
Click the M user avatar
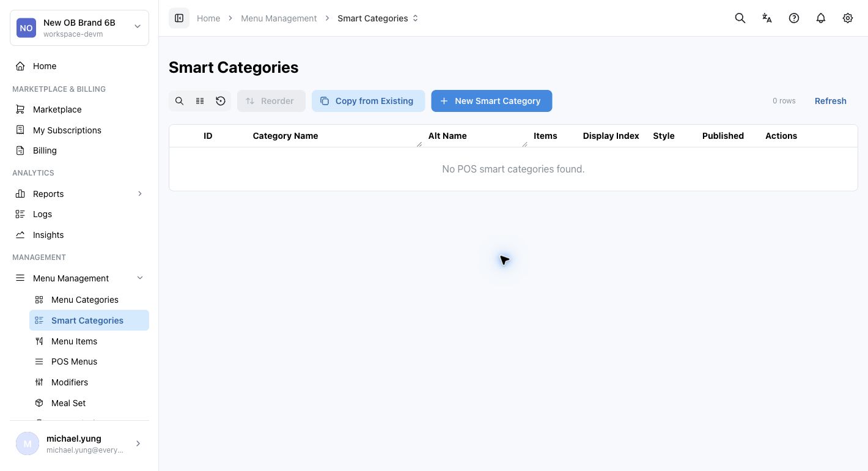pos(28,444)
